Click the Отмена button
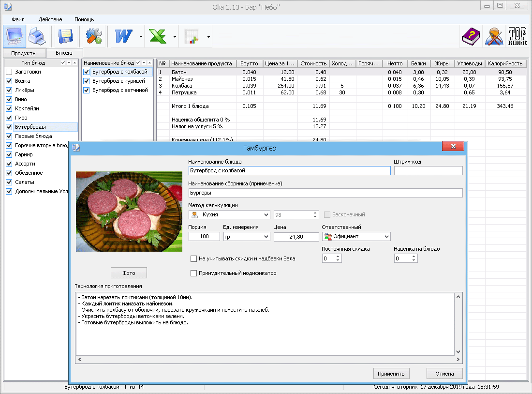The height and width of the screenshot is (394, 532). point(444,374)
